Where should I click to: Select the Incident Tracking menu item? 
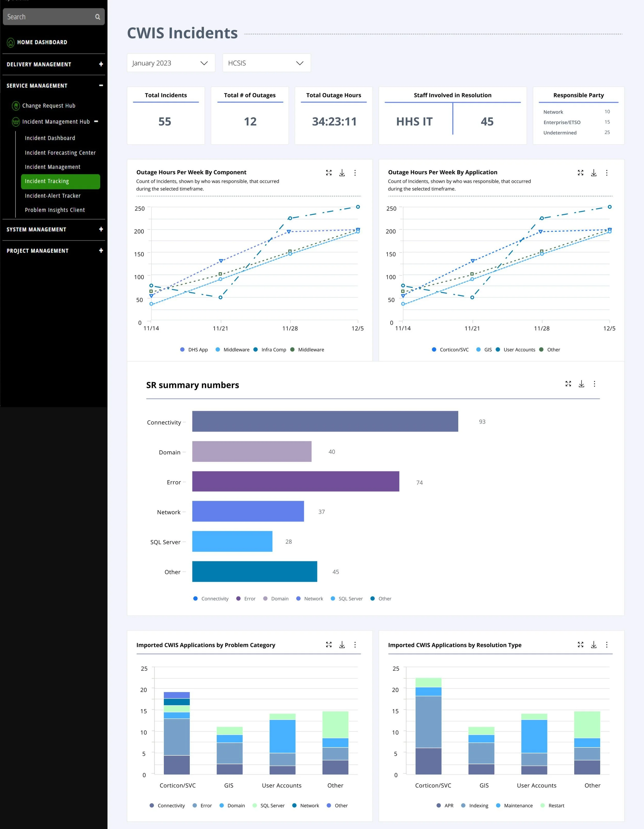coord(60,182)
